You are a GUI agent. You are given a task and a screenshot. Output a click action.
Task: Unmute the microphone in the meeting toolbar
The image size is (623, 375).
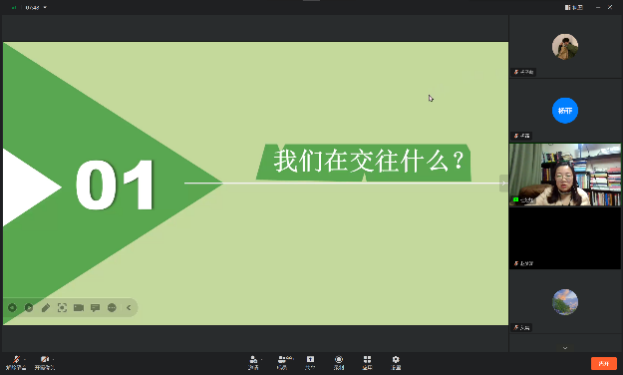[16, 363]
